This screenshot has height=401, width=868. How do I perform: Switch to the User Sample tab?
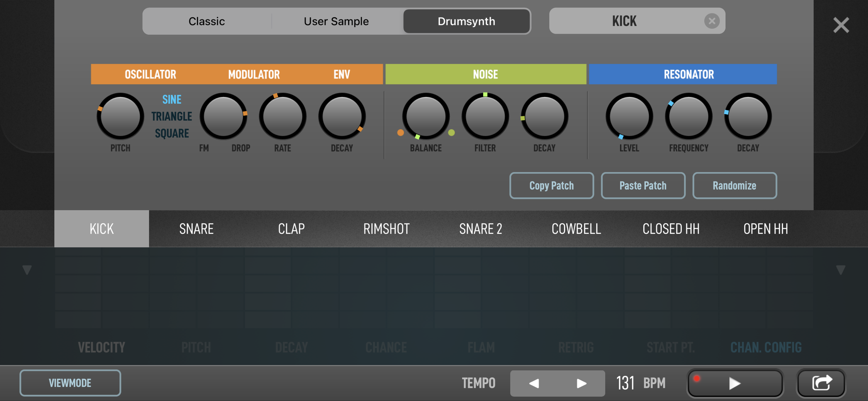[x=336, y=21]
